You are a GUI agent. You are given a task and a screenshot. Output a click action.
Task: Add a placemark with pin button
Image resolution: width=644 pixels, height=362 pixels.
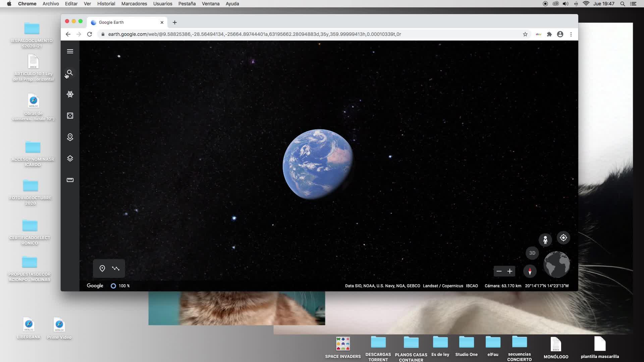click(102, 268)
